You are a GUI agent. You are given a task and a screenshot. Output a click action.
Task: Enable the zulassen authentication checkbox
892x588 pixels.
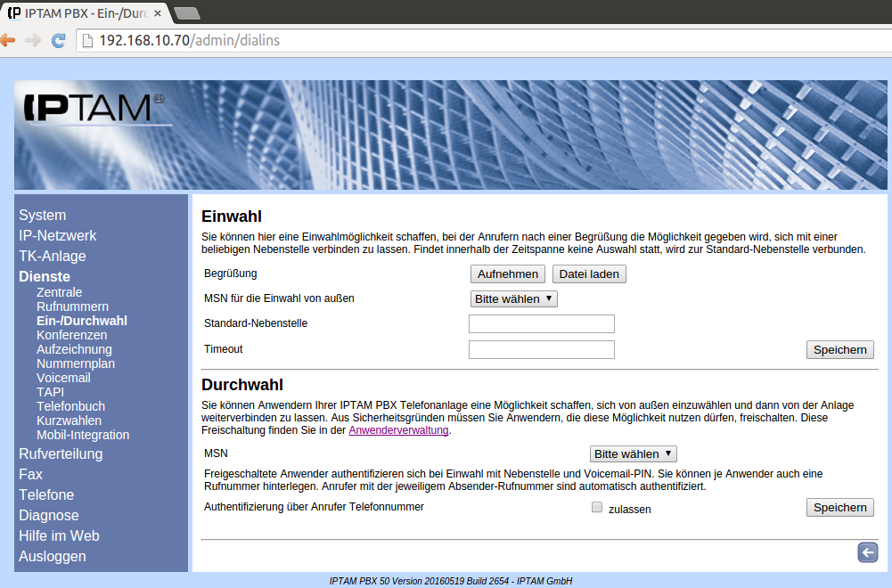(597, 508)
